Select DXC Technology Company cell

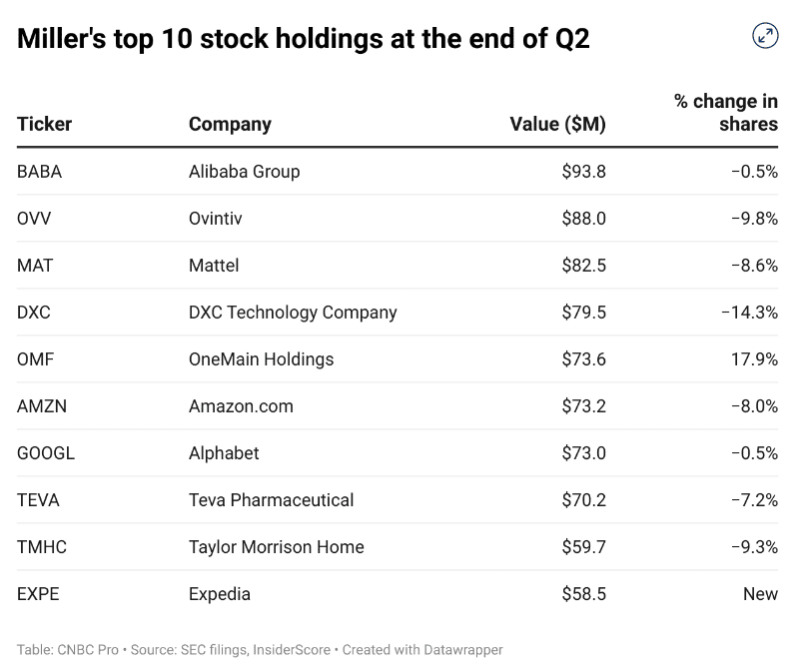click(293, 313)
